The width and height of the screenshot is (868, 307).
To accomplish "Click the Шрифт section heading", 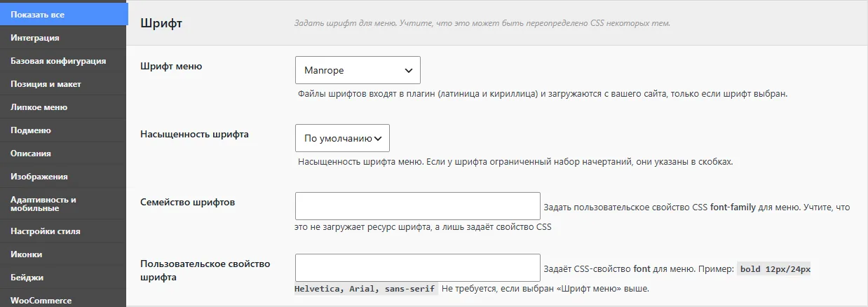I will click(161, 23).
